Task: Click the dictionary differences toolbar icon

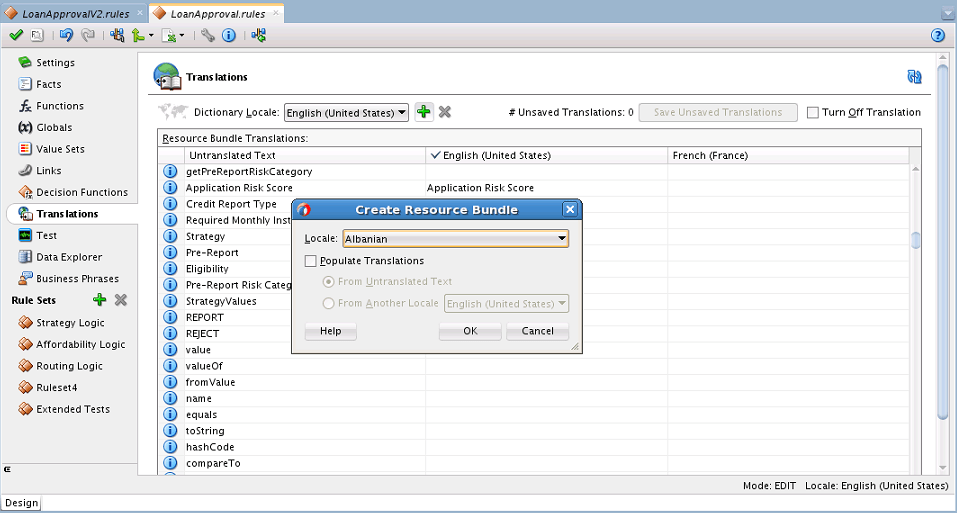Action: coord(117,35)
